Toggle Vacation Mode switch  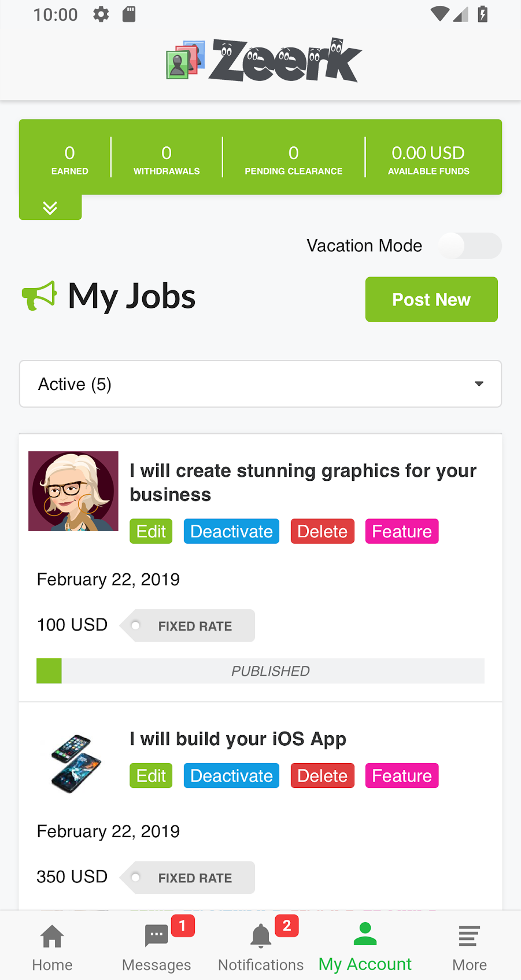pyautogui.click(x=469, y=246)
